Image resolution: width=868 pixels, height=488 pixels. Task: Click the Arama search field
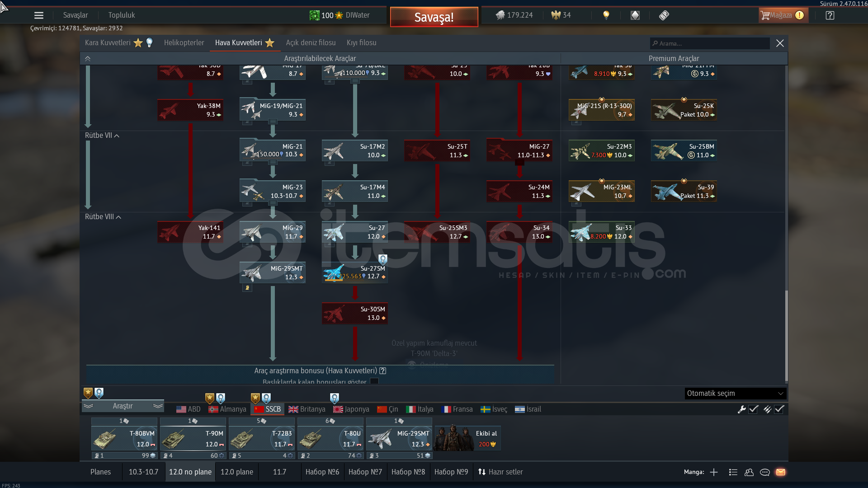710,43
